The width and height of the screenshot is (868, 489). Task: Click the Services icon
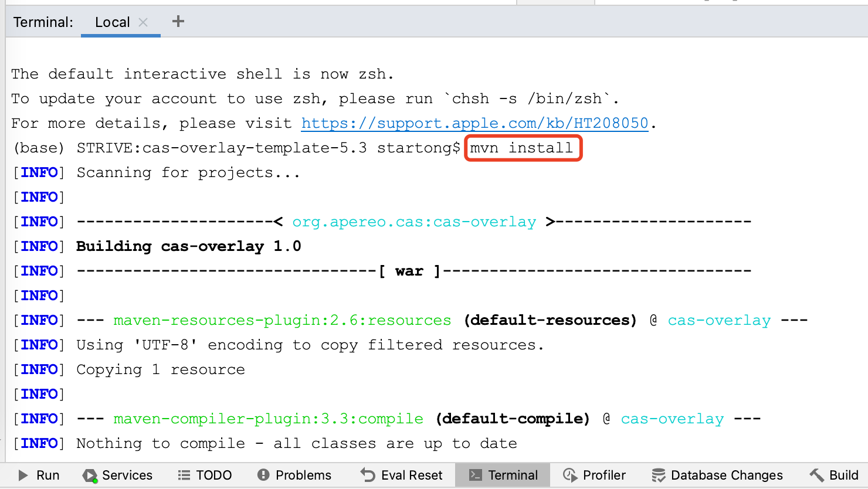pos(90,476)
